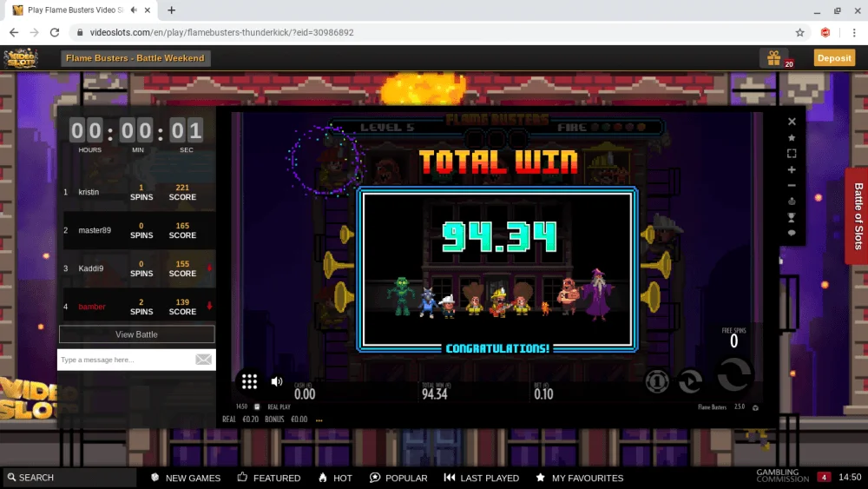Click the Deposit button
868x489 pixels.
(x=834, y=57)
